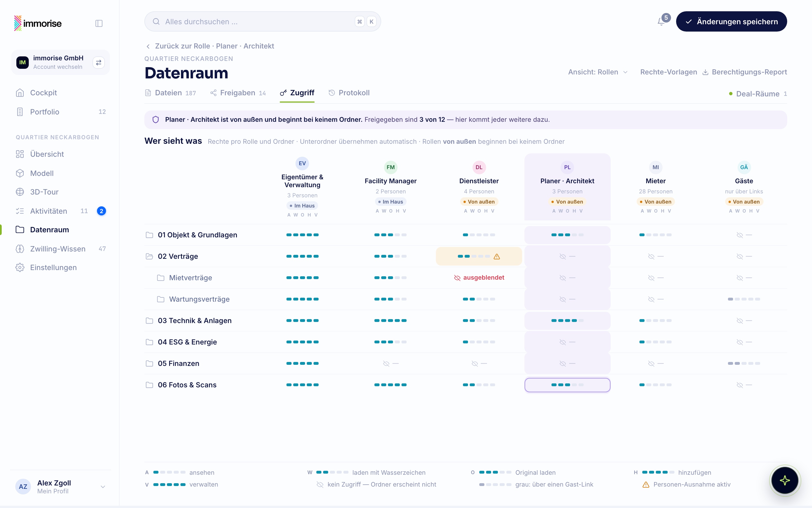Click the FM avatar for Facility Manager
Screen dimensions: 812x508
[391, 167]
